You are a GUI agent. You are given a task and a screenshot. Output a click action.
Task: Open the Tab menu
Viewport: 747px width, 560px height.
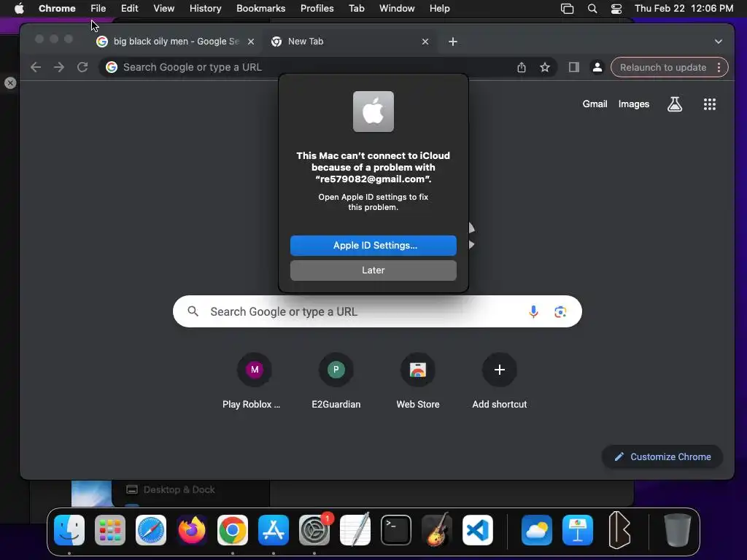[x=356, y=8]
